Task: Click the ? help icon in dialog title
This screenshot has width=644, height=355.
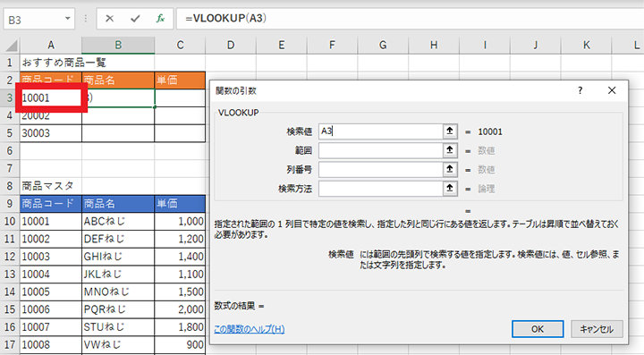Action: 580,90
